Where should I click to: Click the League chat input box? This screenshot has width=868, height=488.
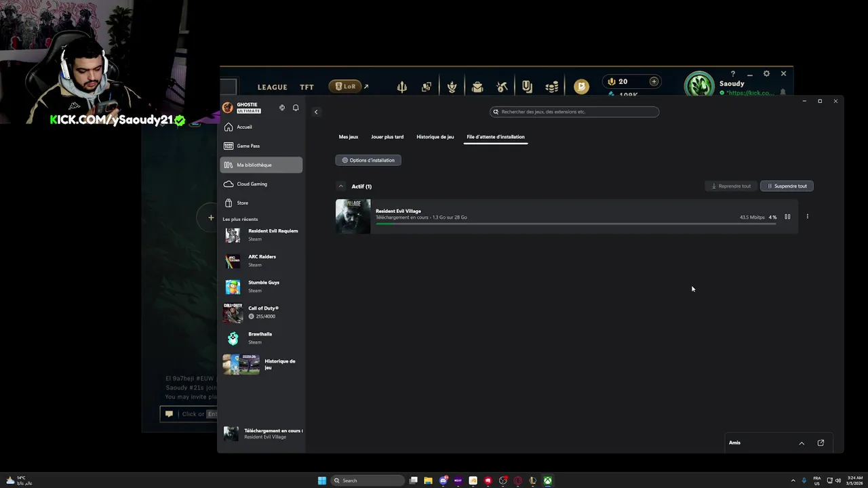[190, 414]
